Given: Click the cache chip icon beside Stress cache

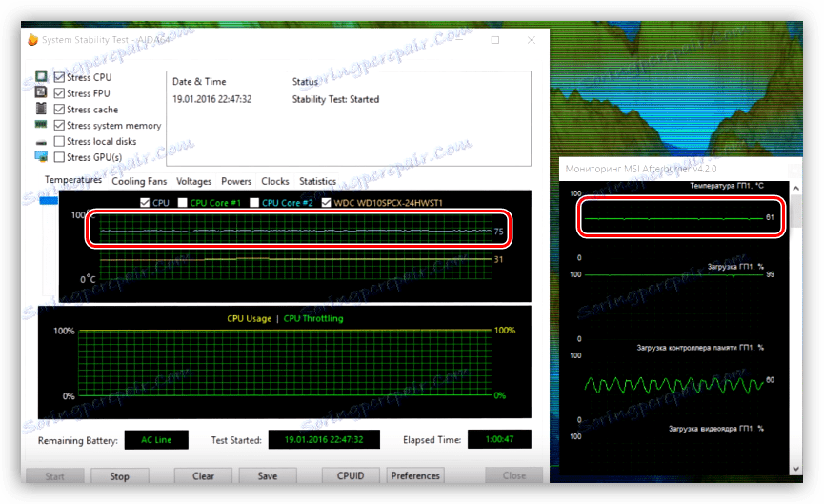Looking at the screenshot, I should 41,109.
